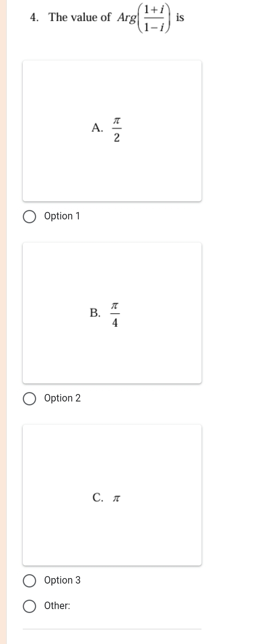This screenshot has width=260, height=644.
Task: Click the question text "The value of"
Action: point(80,17)
